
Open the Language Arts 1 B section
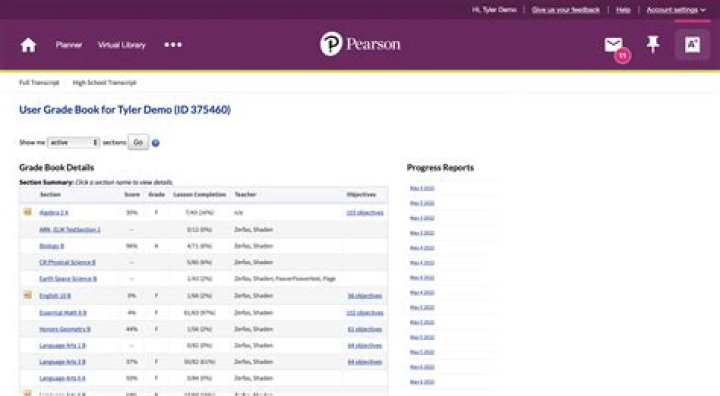(62, 345)
